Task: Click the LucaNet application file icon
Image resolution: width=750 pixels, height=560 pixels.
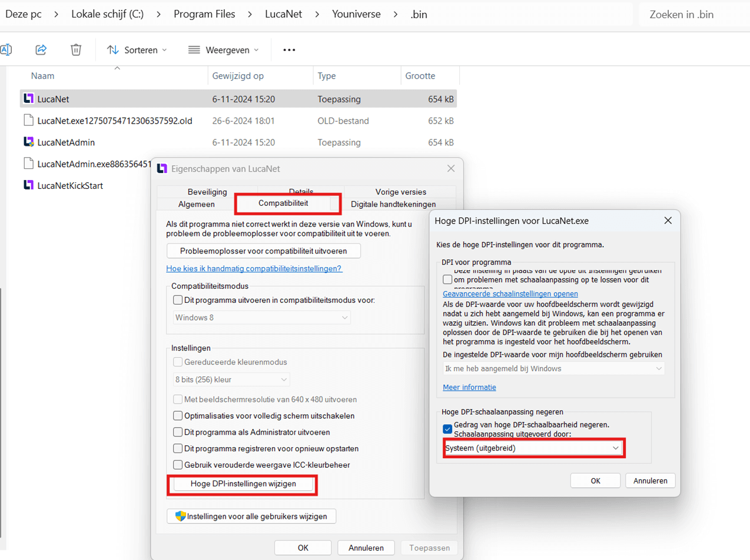Action: click(x=29, y=99)
